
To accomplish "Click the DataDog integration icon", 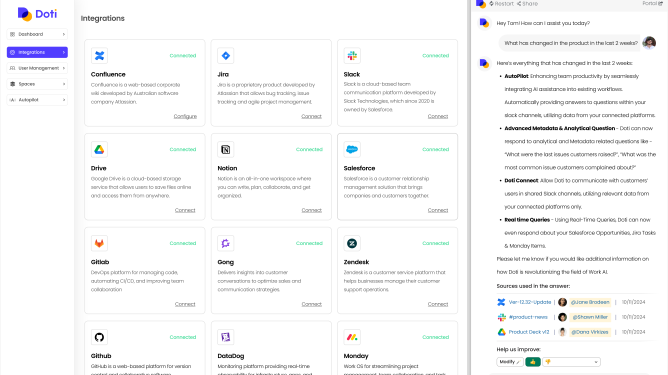I will pyautogui.click(x=226, y=337).
